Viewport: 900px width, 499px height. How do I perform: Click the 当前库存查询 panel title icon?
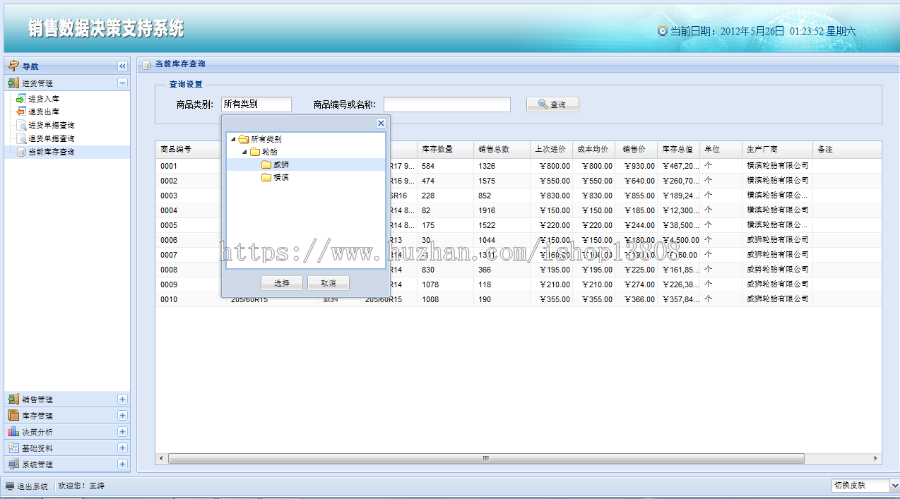146,64
